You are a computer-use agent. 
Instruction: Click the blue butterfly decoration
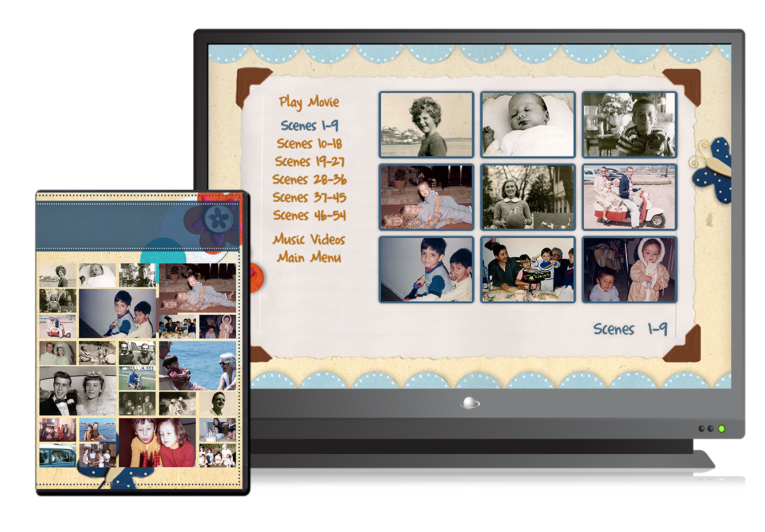tap(712, 170)
